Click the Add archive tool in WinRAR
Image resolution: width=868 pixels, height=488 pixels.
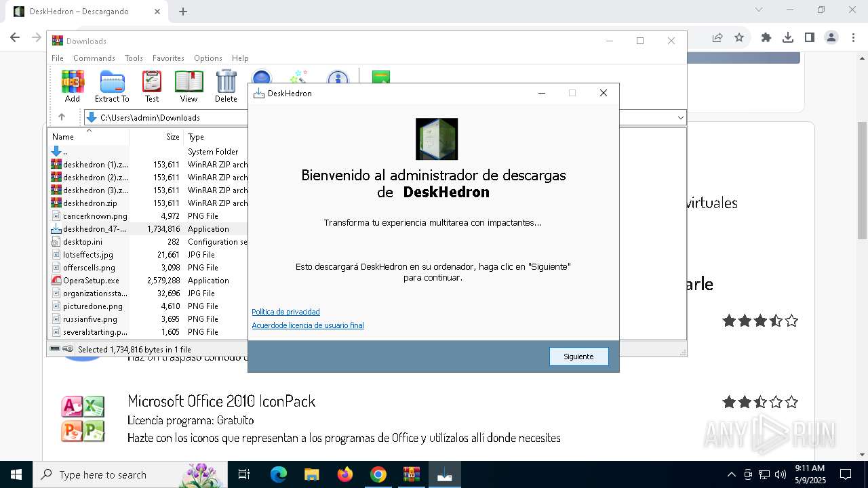pos(73,87)
